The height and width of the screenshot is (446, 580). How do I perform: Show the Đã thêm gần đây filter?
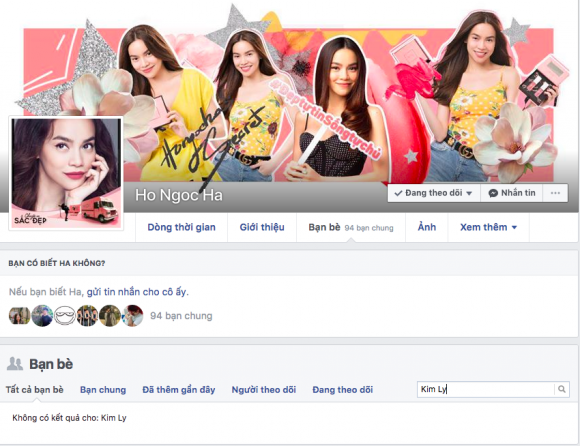tap(179, 390)
